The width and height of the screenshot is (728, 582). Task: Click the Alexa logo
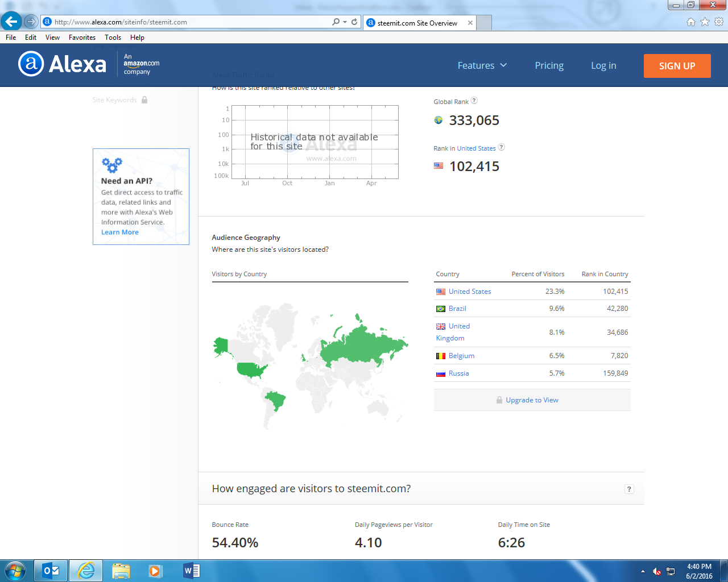62,64
